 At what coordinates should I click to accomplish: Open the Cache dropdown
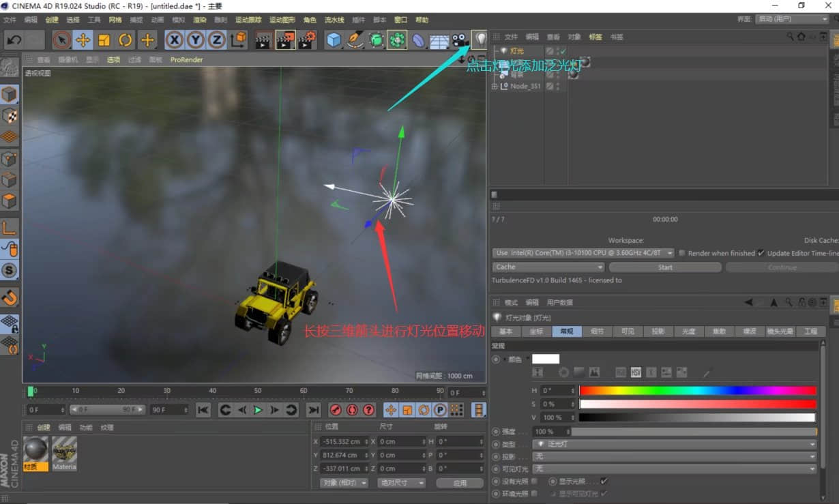click(x=548, y=267)
